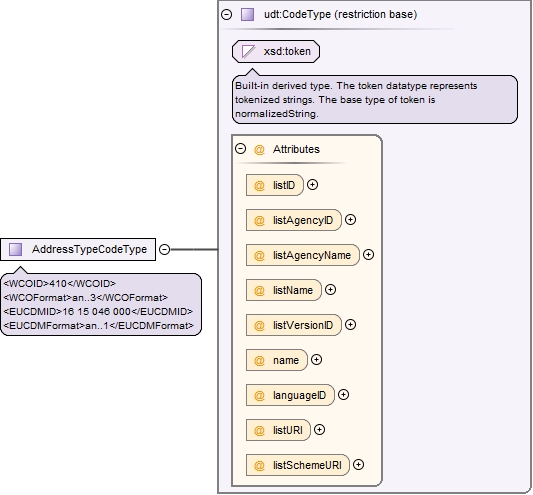Expand the listVersionID attribute
The width and height of the screenshot is (533, 495).
click(350, 325)
